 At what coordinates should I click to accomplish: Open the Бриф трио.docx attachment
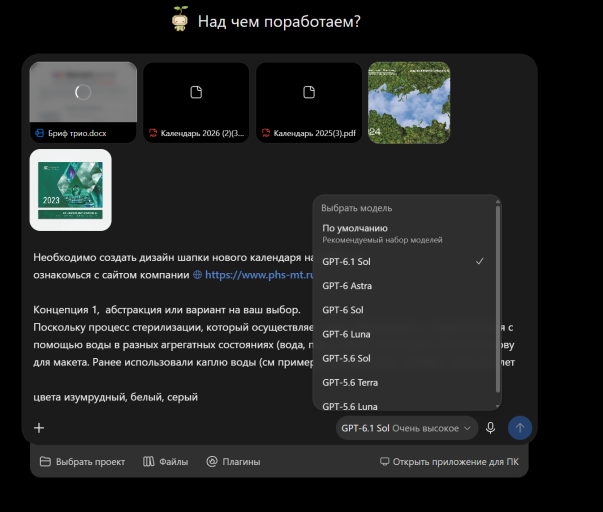(x=83, y=102)
